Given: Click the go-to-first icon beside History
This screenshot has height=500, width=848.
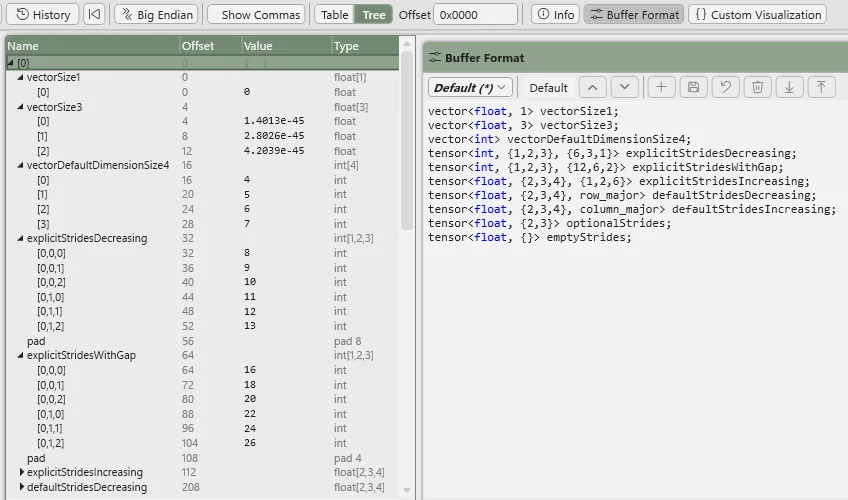Looking at the screenshot, I should (94, 15).
